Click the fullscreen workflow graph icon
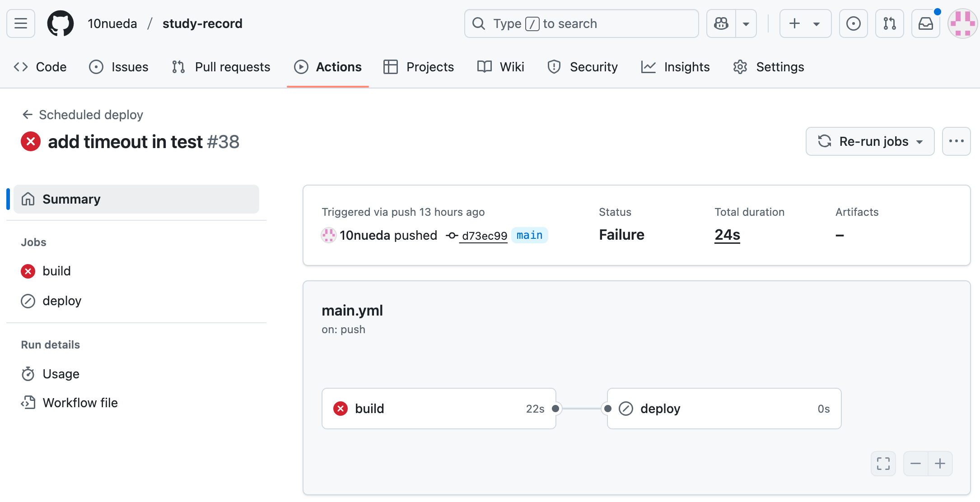Image resolution: width=980 pixels, height=502 pixels. tap(883, 463)
